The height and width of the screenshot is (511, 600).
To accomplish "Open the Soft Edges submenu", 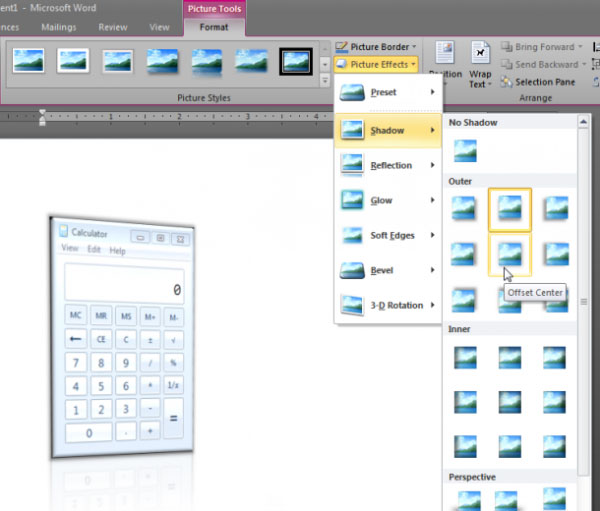I will coord(388,235).
